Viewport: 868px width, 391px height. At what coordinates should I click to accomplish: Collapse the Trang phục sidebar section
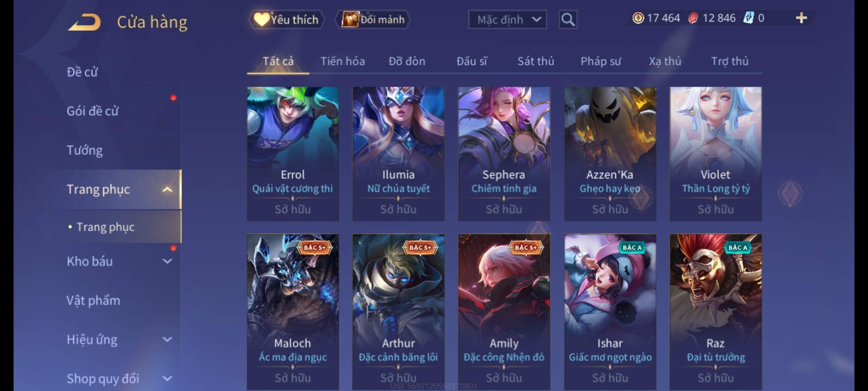coord(167,189)
